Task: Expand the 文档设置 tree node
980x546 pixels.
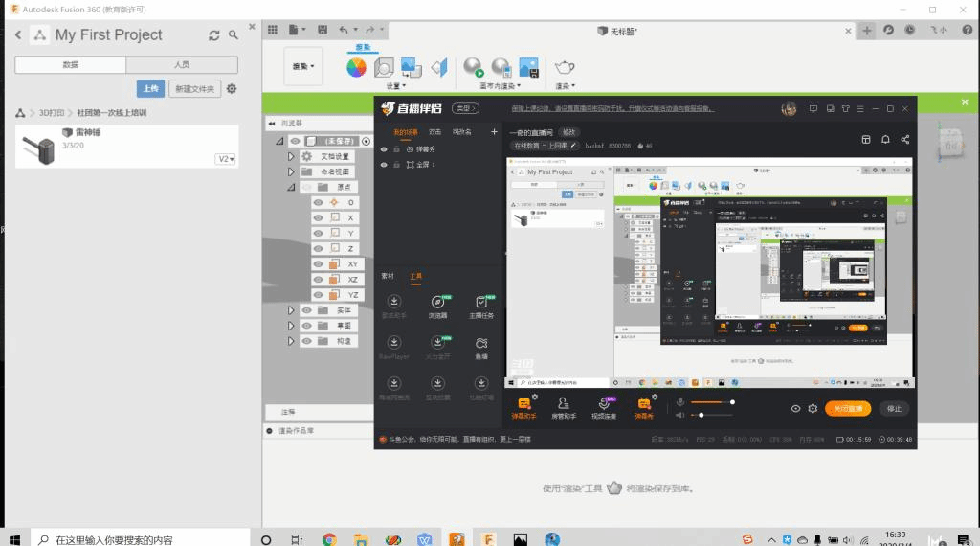Action: pyautogui.click(x=292, y=156)
